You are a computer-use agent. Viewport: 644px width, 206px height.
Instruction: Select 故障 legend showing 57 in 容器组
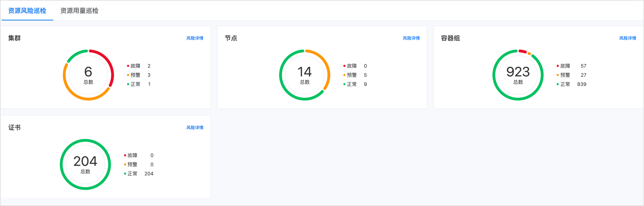(x=565, y=66)
